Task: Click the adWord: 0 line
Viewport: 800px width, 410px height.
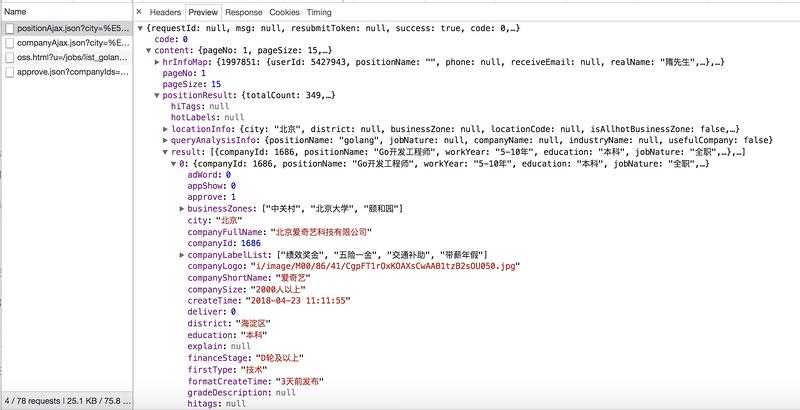Action: point(209,175)
